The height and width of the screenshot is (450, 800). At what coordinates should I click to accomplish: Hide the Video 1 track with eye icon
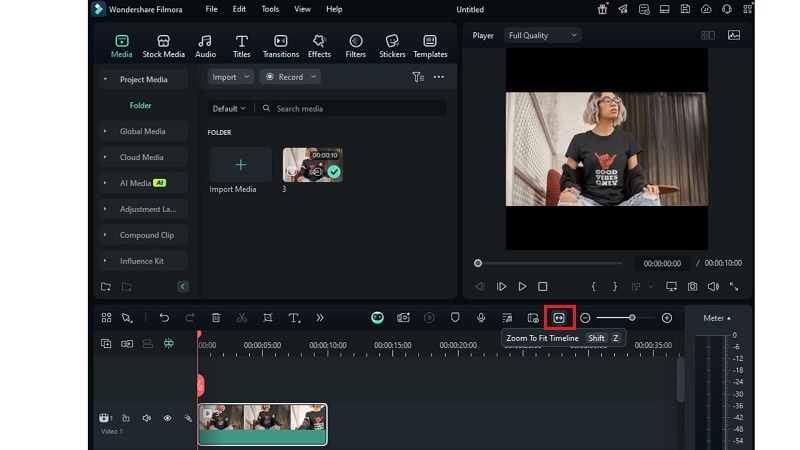pos(167,418)
